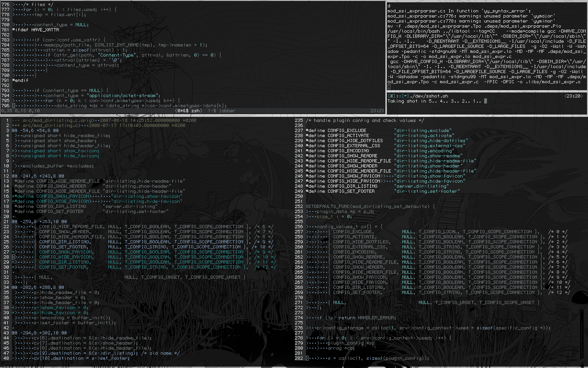This screenshot has width=588, height=368.
Task: Click "dir-listing.set-footer" string on line 249
Action: [427, 191]
